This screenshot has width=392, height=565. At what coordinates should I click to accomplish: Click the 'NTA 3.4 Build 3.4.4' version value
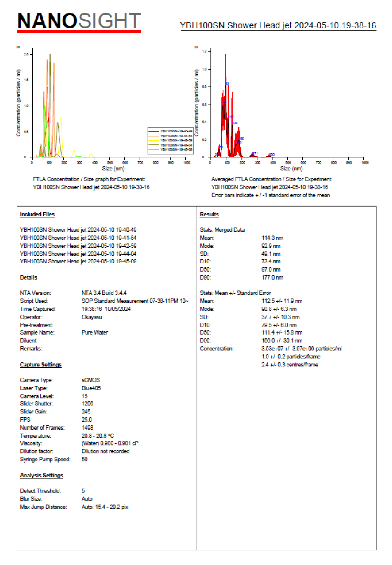pos(104,293)
